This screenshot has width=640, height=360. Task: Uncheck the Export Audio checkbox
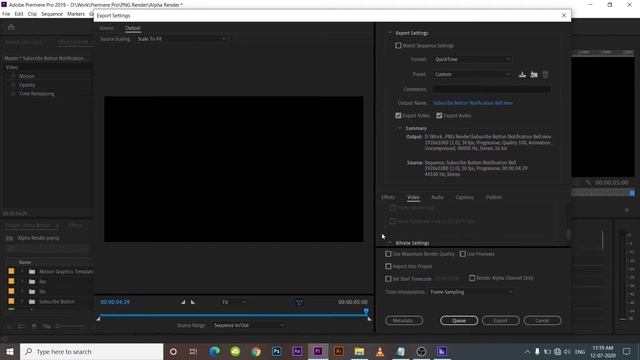coord(439,116)
